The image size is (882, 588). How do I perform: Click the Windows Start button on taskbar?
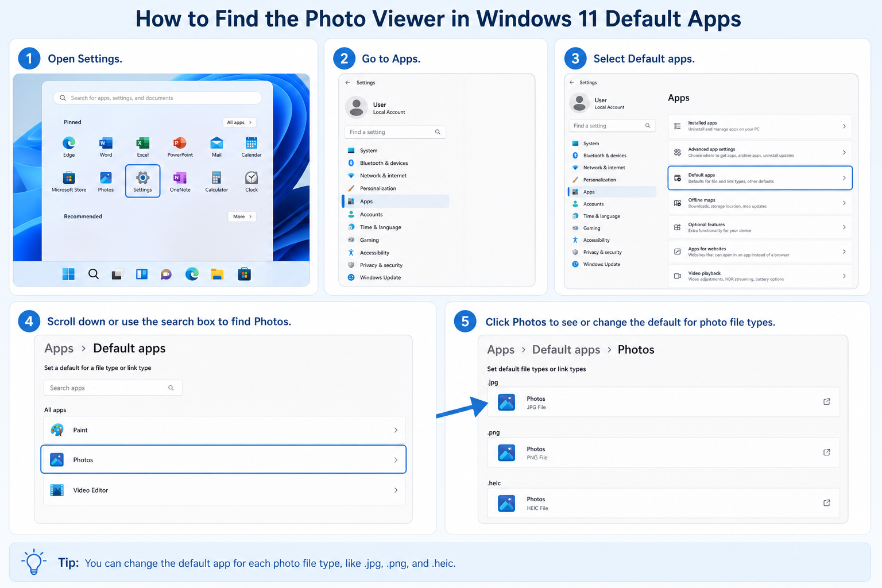click(68, 274)
